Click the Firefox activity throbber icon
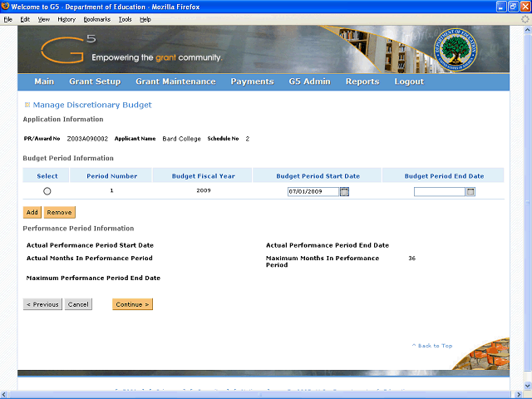The height and width of the screenshot is (399, 532). [x=525, y=19]
